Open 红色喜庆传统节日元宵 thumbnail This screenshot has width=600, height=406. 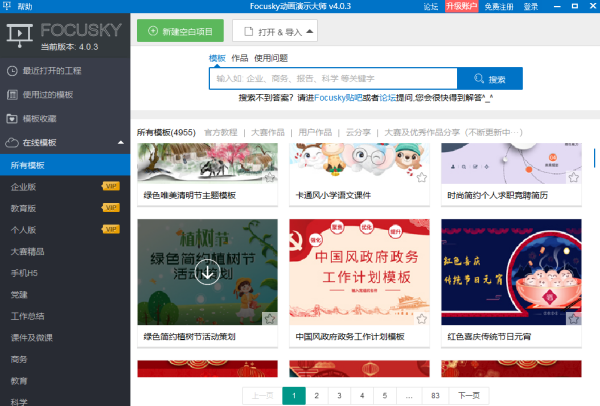pyautogui.click(x=511, y=272)
